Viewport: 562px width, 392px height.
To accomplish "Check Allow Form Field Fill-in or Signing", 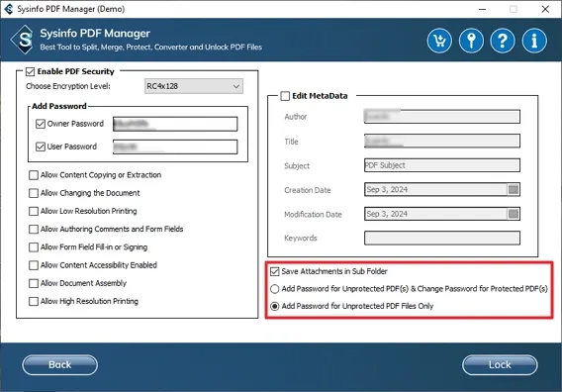I will coord(34,247).
